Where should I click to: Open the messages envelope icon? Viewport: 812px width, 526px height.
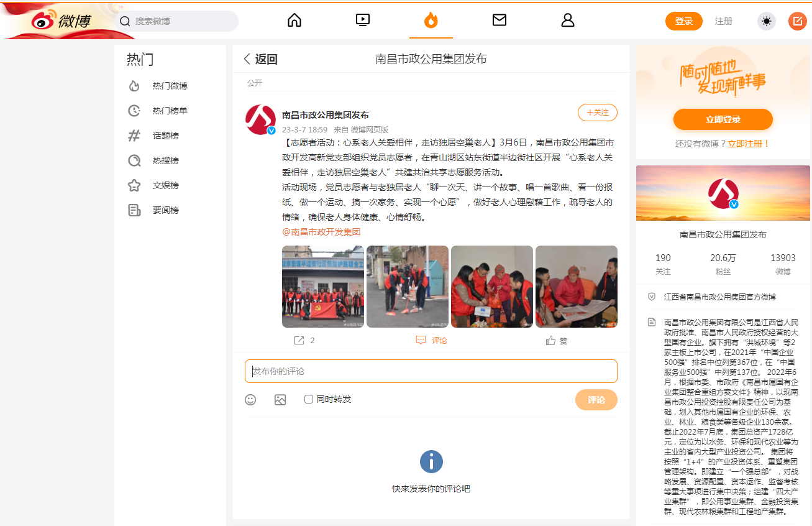click(500, 21)
